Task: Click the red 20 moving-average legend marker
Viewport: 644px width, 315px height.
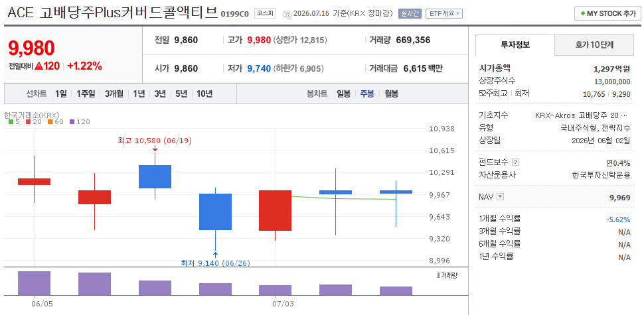Action: [x=28, y=122]
